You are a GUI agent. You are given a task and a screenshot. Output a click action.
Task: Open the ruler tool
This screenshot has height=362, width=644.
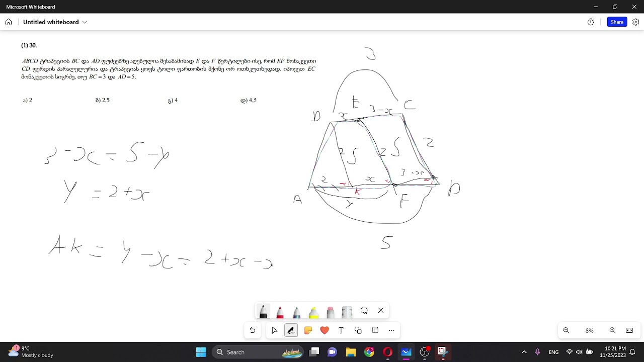[x=347, y=311]
